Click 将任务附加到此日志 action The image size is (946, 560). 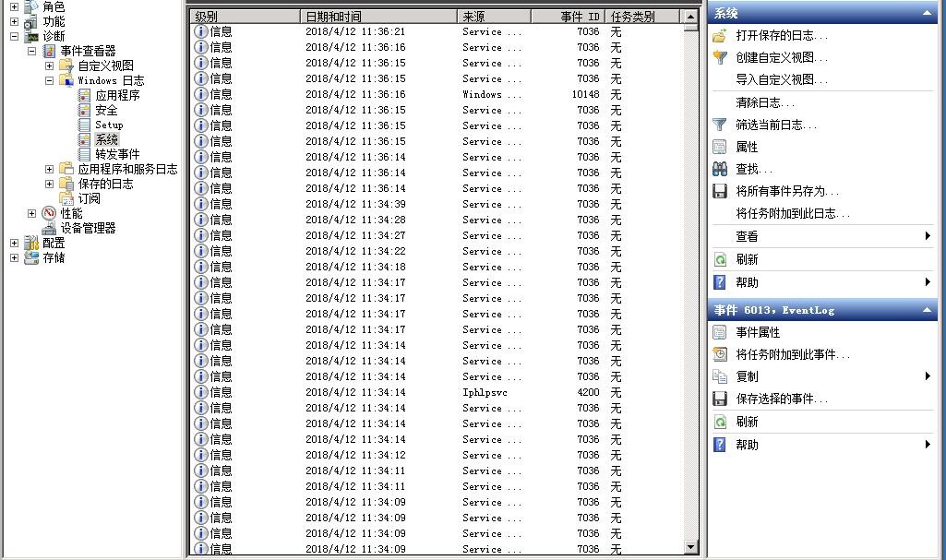coord(793,213)
